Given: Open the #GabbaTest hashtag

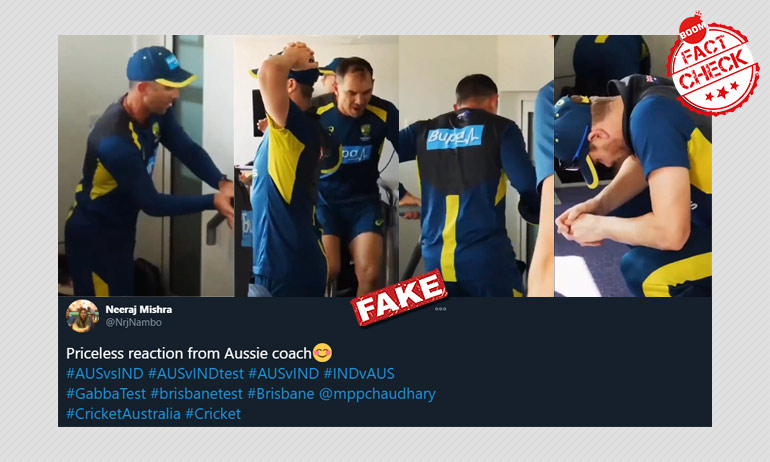Looking at the screenshot, I should coord(106,394).
